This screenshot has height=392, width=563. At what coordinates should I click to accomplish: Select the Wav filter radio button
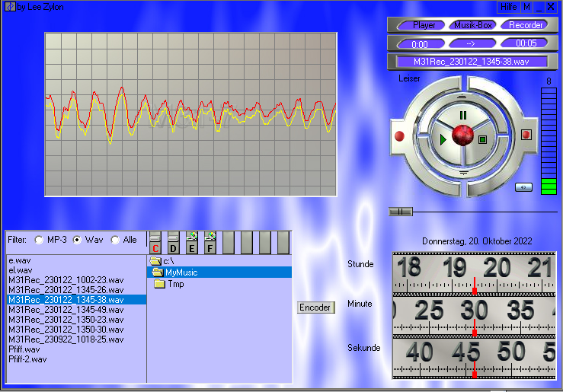pos(77,240)
